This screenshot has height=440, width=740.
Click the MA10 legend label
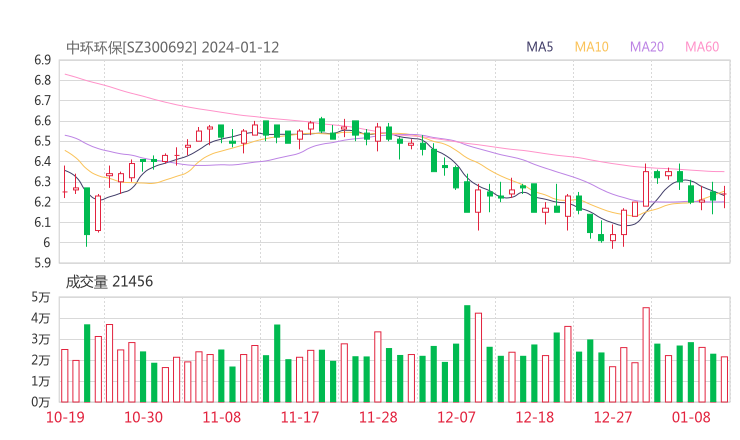pyautogui.click(x=591, y=47)
